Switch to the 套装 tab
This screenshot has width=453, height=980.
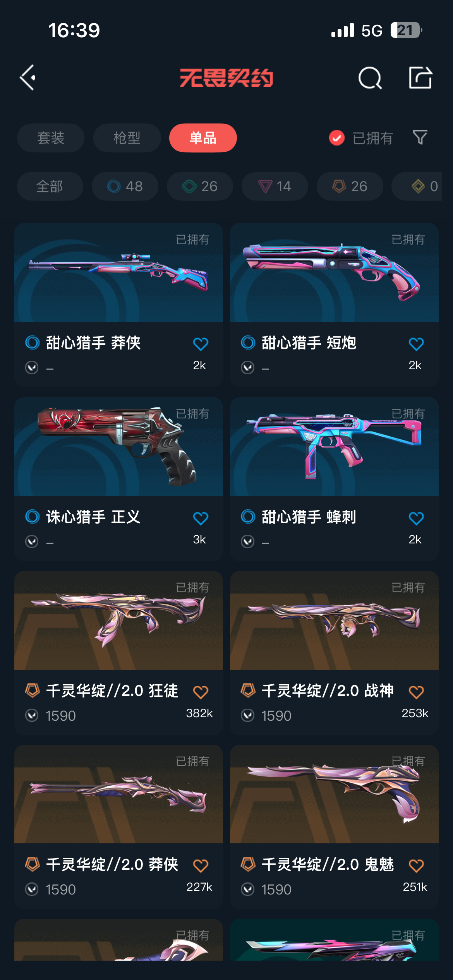click(x=51, y=138)
